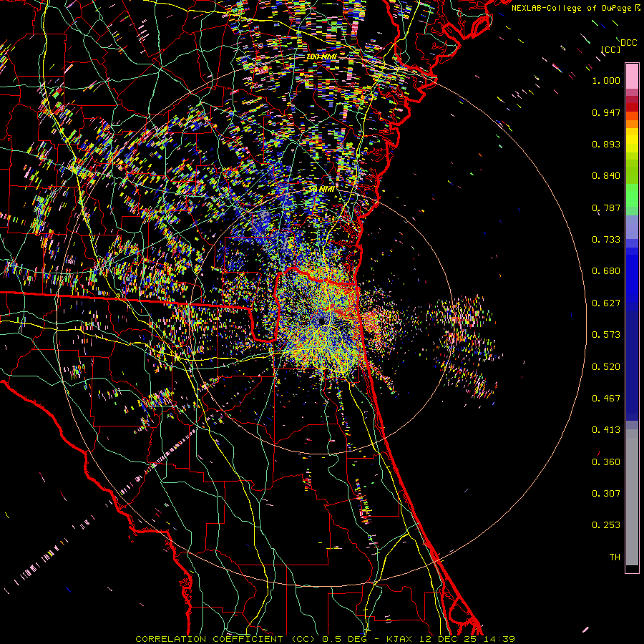
Task: Click the 0.360 legend value
Action: click(x=606, y=462)
